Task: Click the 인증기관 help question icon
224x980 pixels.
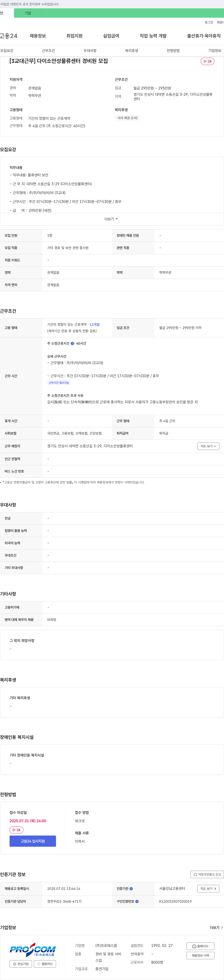Action: (131, 888)
